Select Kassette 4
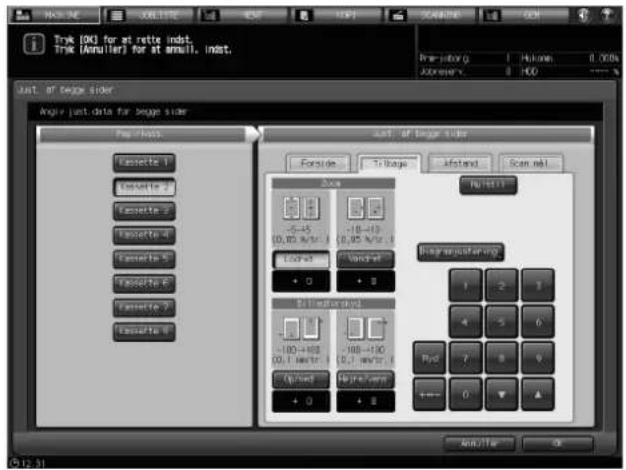This screenshot has height=470, width=626. pyautogui.click(x=144, y=235)
